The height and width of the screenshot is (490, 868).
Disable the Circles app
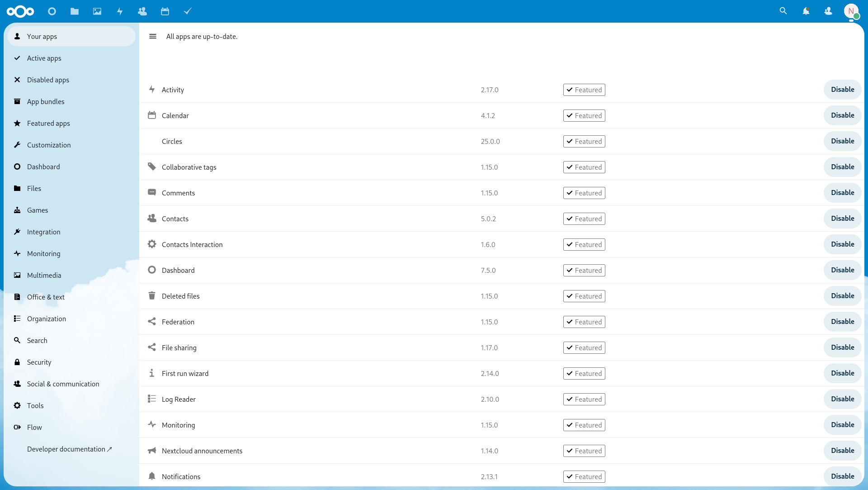tap(842, 141)
